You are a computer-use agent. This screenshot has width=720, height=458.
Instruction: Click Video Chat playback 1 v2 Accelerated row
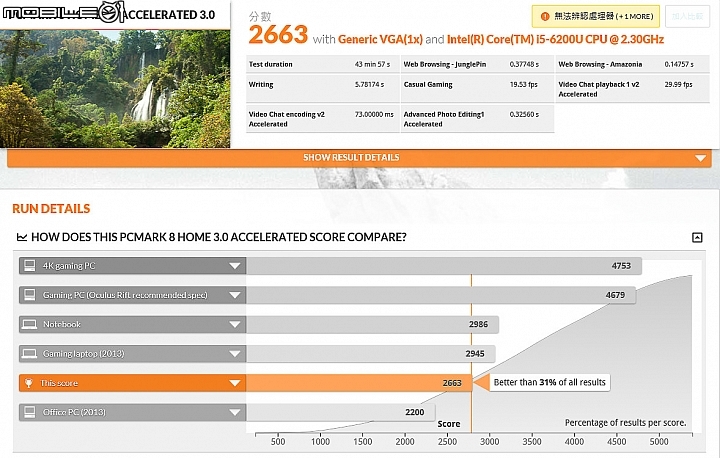(633, 89)
